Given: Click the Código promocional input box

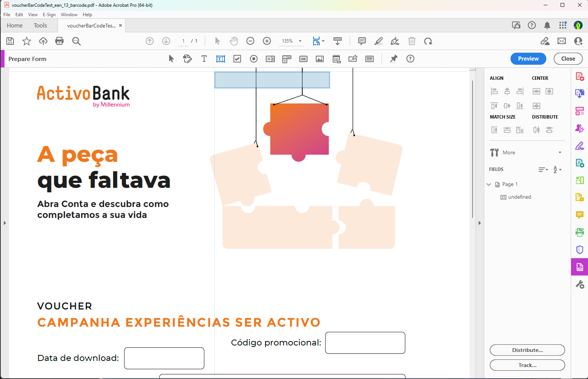Looking at the screenshot, I should click(x=365, y=343).
